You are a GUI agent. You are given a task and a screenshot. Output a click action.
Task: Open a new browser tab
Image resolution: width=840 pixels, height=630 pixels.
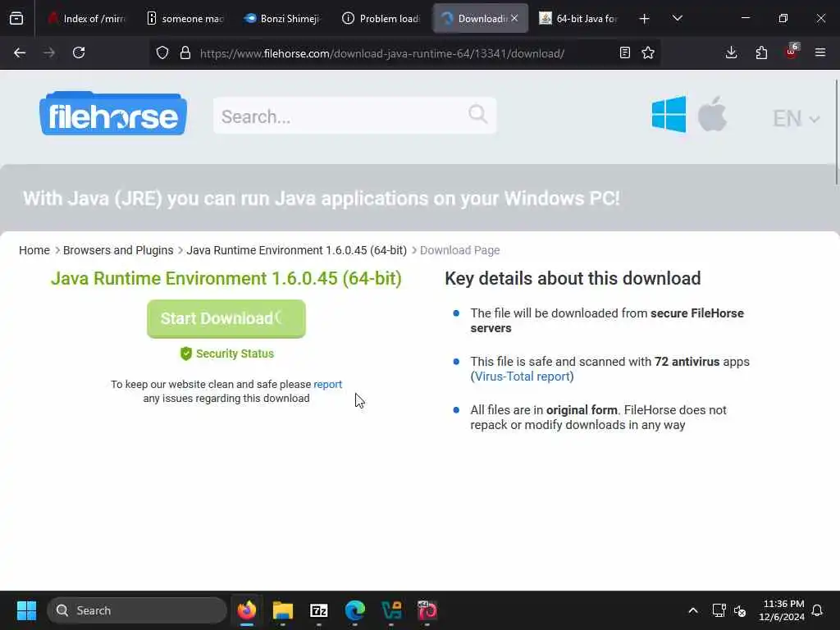tap(645, 19)
